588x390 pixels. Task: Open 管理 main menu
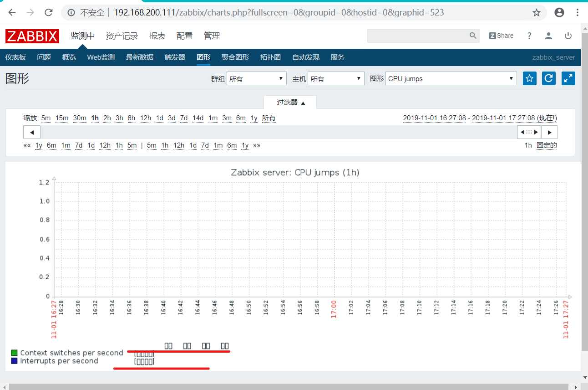pyautogui.click(x=212, y=36)
